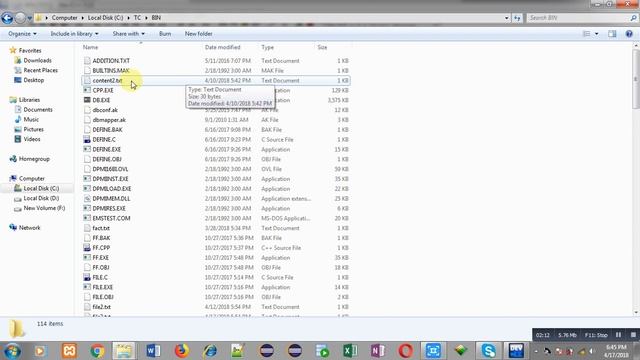
Task: Select the DB.EXE file icon
Action: (87, 100)
